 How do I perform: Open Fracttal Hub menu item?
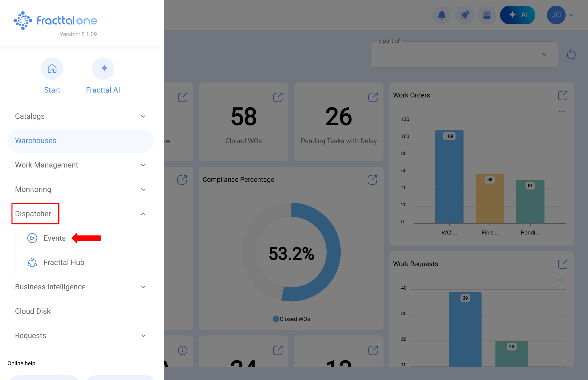tap(64, 262)
